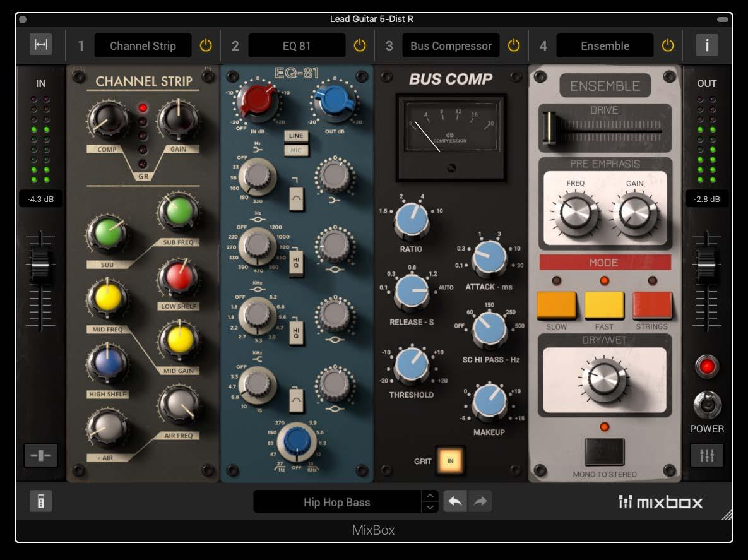Viewport: 748px width, 560px height.
Task: Click the grey AIR knob
Action: (108, 428)
